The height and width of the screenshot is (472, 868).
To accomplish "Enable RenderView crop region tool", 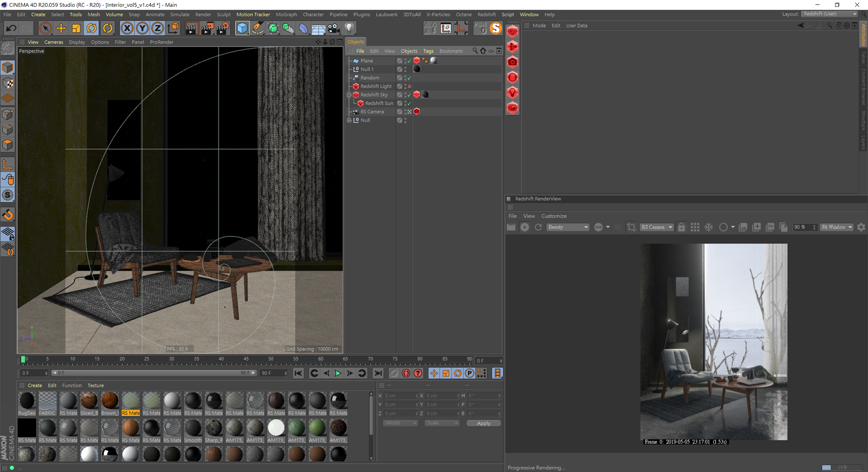I will pos(632,227).
